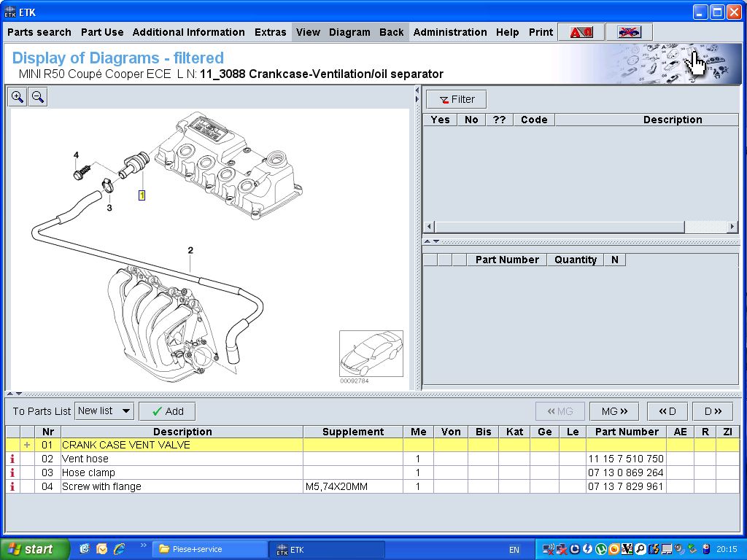
Task: Open the Parts search menu
Action: tap(39, 32)
